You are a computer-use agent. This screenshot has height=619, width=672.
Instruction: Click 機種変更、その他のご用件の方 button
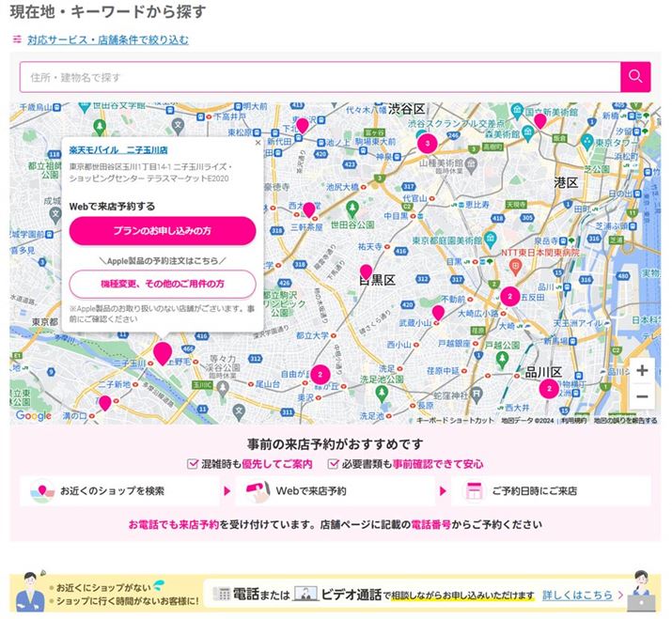163,283
